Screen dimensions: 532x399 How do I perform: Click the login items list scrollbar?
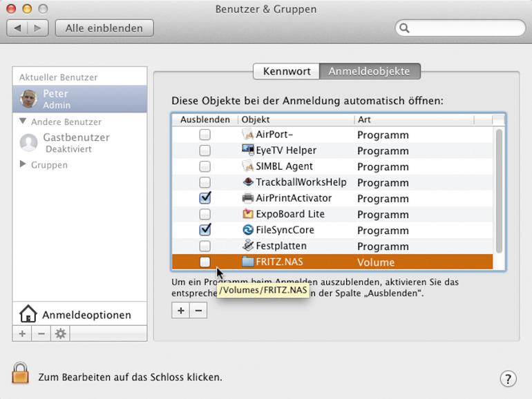point(499,191)
